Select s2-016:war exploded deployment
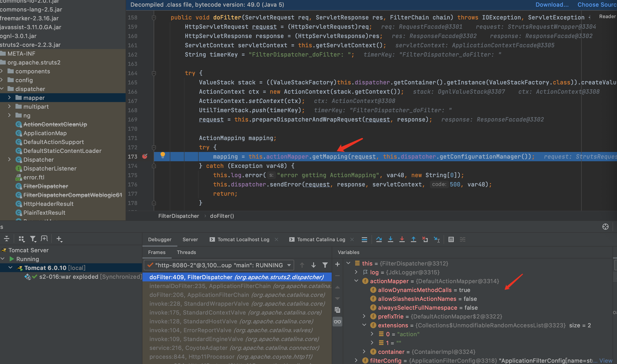The height and width of the screenshot is (364, 617). click(x=83, y=277)
